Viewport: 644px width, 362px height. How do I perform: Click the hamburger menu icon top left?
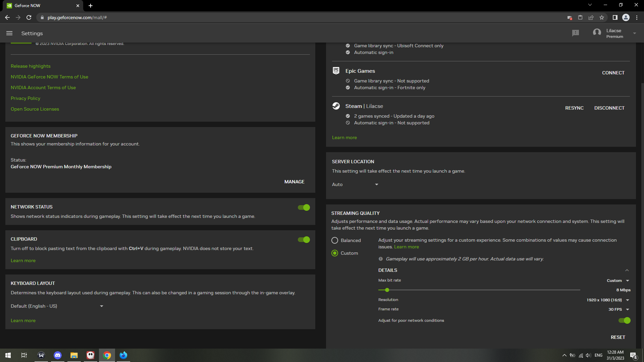coord(9,33)
